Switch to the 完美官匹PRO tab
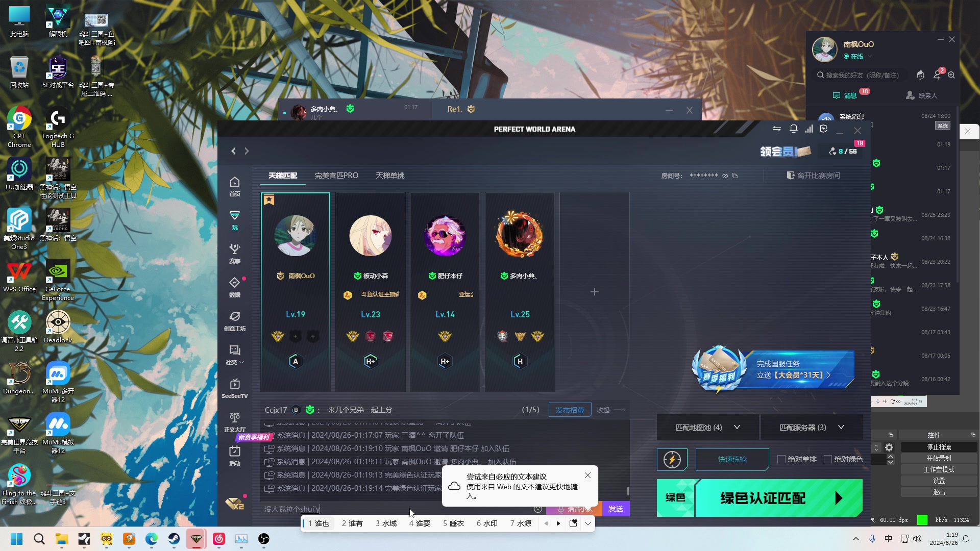The width and height of the screenshot is (980, 551). click(336, 176)
